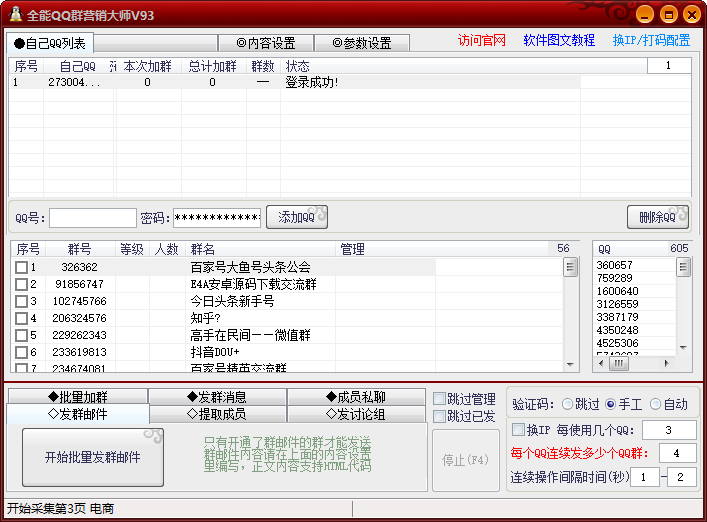Switch to the 成员私聊 tab

tap(356, 397)
